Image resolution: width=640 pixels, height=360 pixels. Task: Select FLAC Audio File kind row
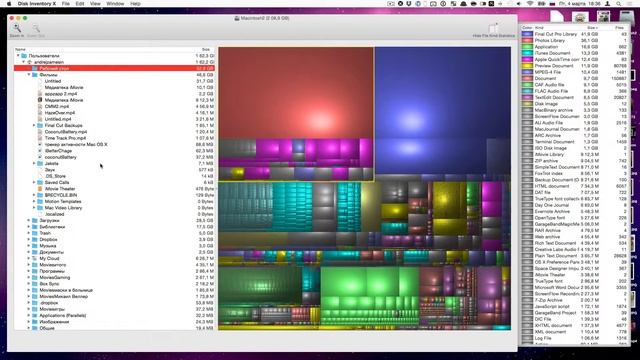tap(575, 91)
